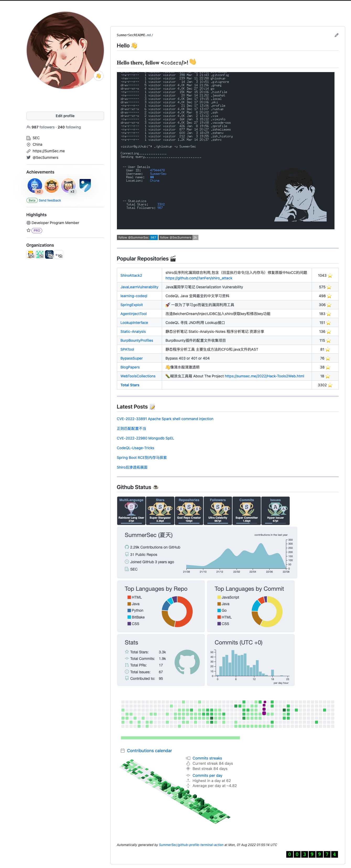Open the learning-codeql repository
351x868 pixels.
134,296
